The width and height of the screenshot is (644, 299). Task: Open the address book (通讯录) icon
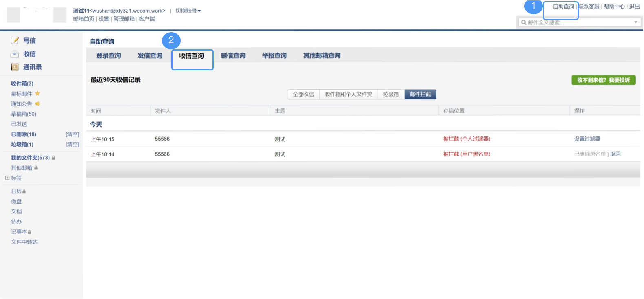tap(15, 67)
